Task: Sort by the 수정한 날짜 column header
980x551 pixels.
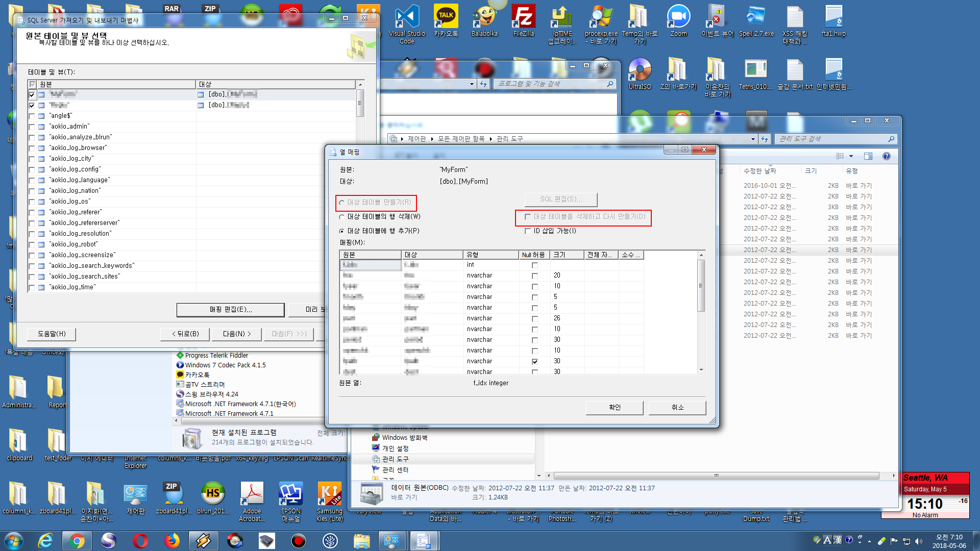Action: [759, 171]
